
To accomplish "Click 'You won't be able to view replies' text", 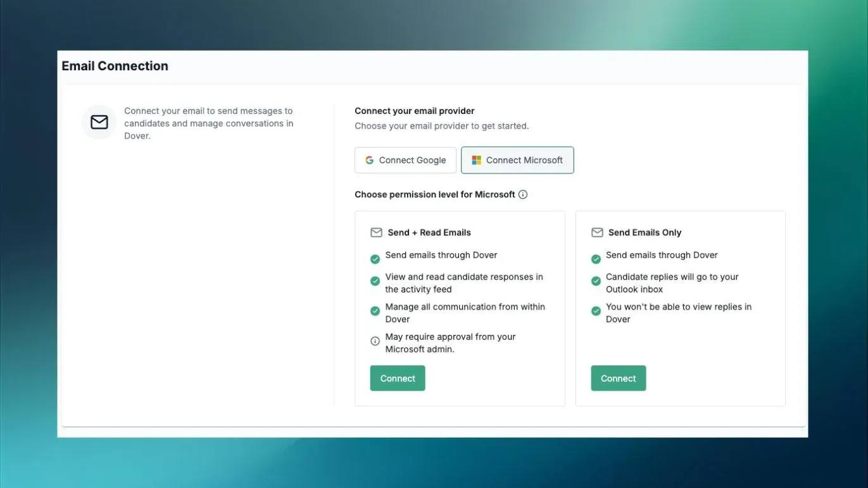I will pos(679,313).
